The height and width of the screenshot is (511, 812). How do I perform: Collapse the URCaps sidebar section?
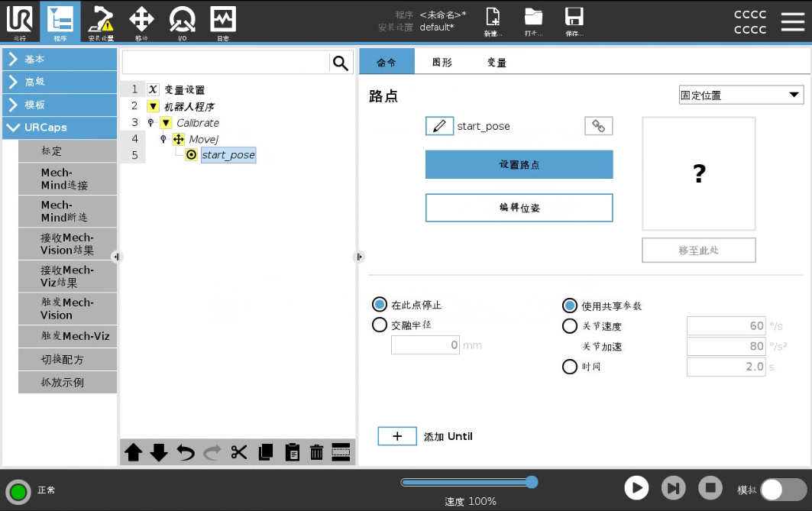click(x=60, y=128)
